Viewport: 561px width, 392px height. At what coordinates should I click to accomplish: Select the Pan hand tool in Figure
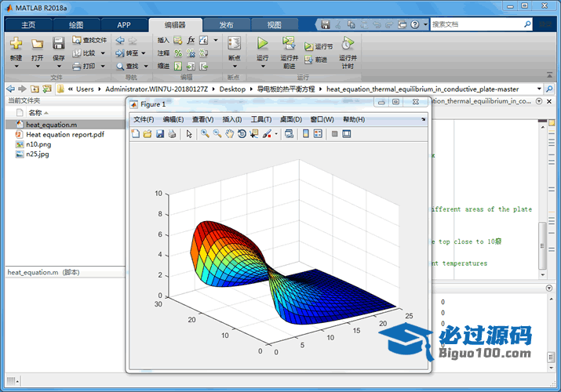[x=229, y=134]
